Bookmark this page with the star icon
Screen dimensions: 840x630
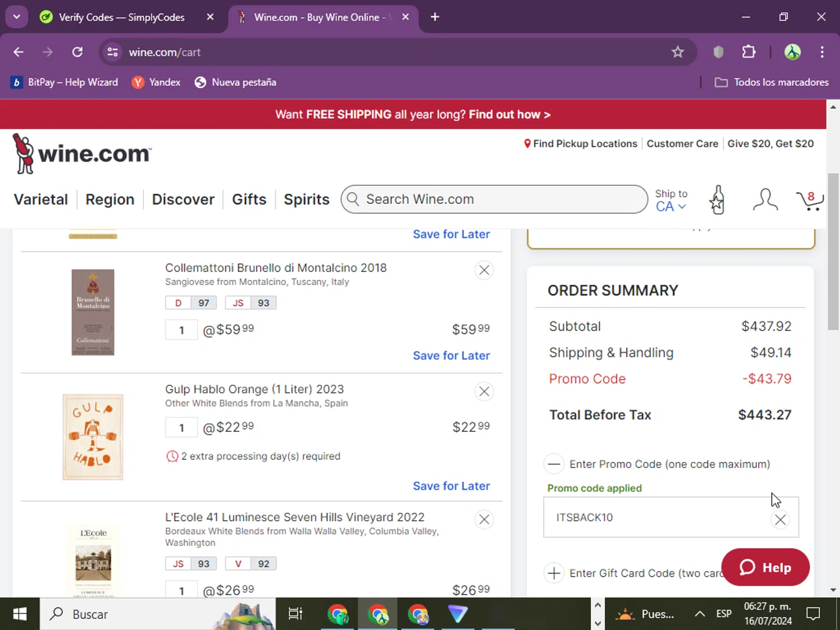click(678, 52)
